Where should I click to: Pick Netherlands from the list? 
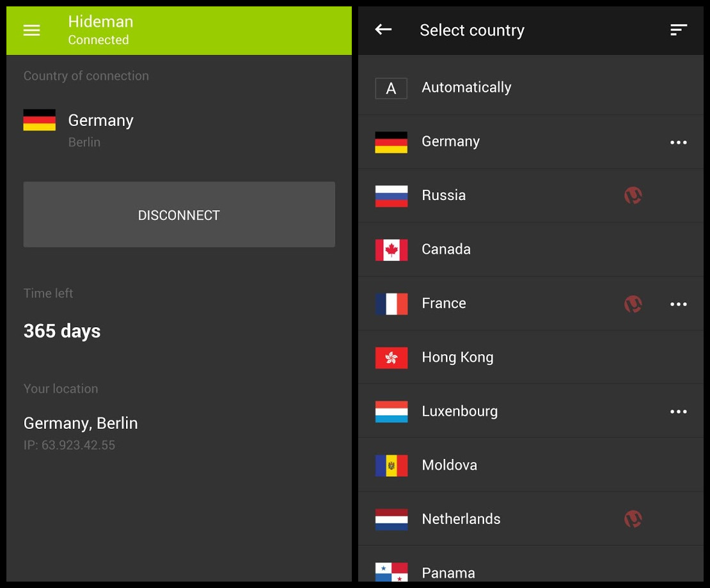pyautogui.click(x=531, y=519)
